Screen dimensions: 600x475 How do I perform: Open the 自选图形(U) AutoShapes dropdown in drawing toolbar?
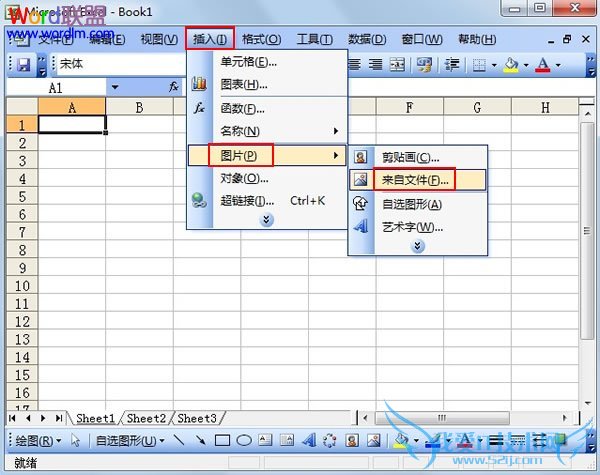[130, 441]
